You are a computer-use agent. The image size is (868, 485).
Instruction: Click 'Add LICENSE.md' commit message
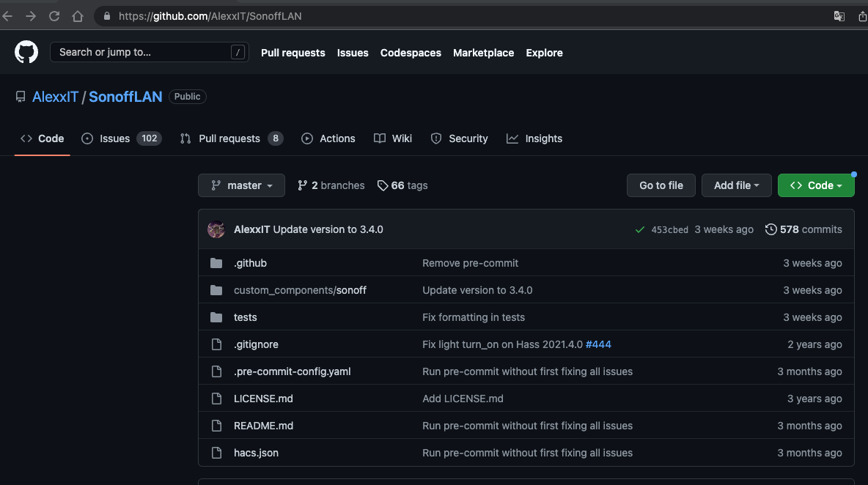pos(463,399)
